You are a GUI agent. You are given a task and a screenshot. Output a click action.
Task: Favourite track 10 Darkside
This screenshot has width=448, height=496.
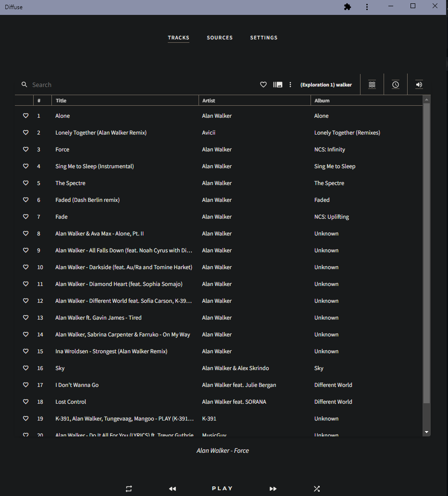(x=25, y=267)
